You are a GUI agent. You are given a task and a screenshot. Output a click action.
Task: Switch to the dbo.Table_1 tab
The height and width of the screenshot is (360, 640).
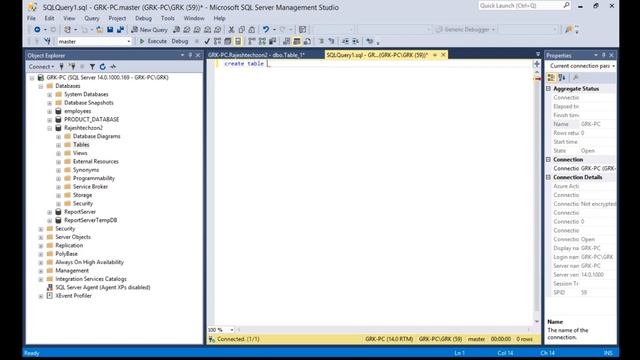pos(256,55)
